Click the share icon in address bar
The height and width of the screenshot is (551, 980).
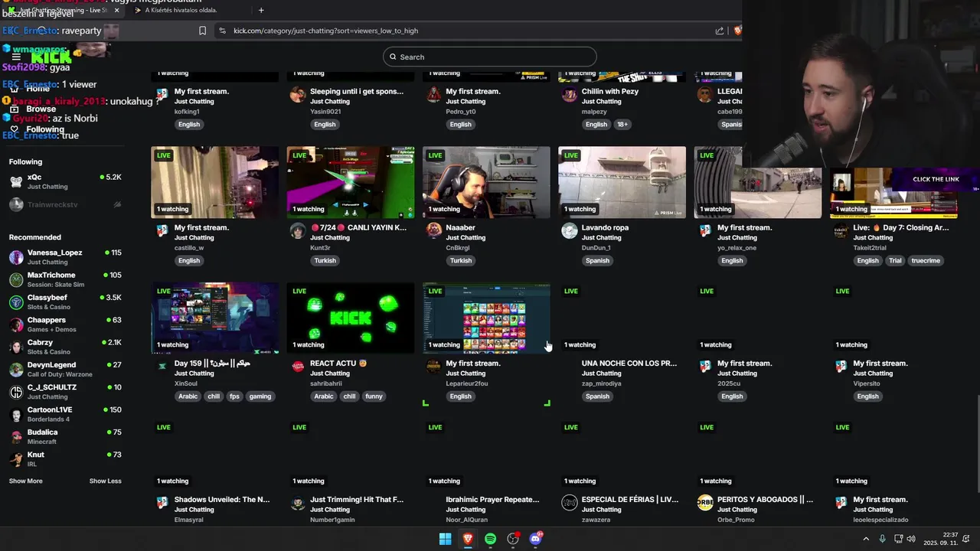point(720,31)
